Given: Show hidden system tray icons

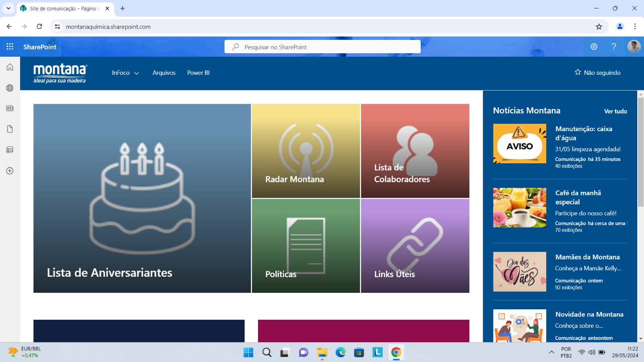Looking at the screenshot, I should click(x=551, y=352).
